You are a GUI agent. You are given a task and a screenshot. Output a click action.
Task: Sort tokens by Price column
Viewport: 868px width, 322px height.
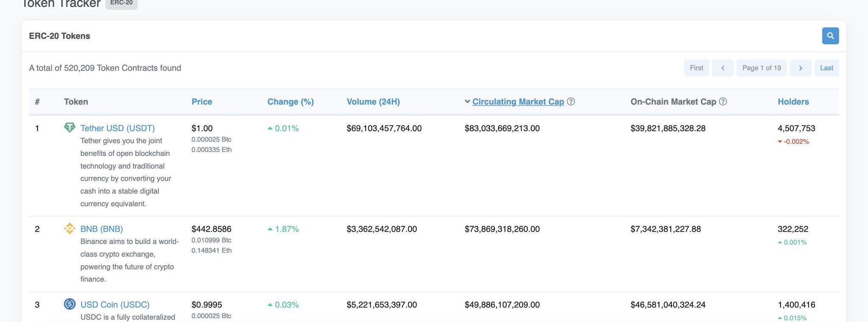[202, 102]
